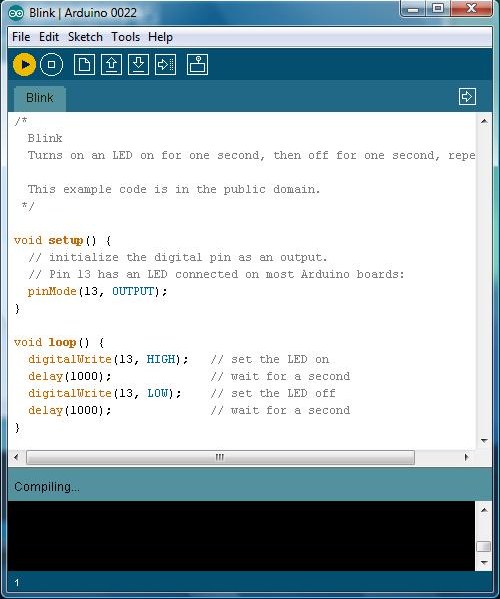Image resolution: width=500 pixels, height=599 pixels.
Task: Click editor vertical scrollbar down arrow
Action: coord(484,440)
